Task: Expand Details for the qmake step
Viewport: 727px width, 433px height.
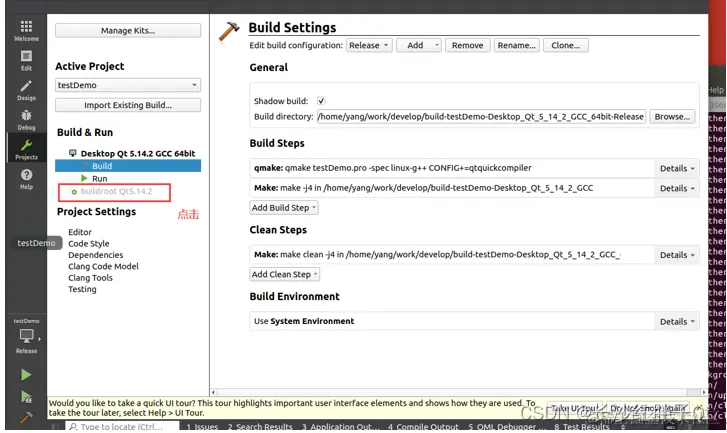Action: (677, 168)
